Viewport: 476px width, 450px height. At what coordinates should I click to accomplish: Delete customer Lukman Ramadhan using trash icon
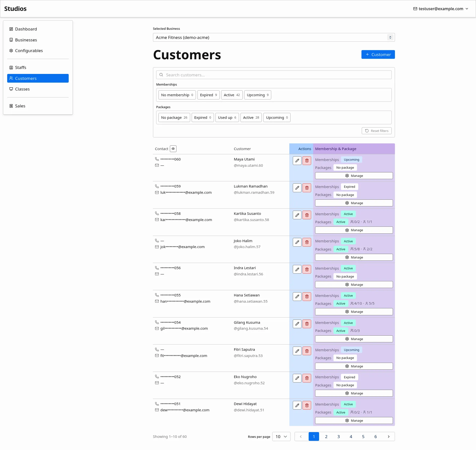click(307, 188)
